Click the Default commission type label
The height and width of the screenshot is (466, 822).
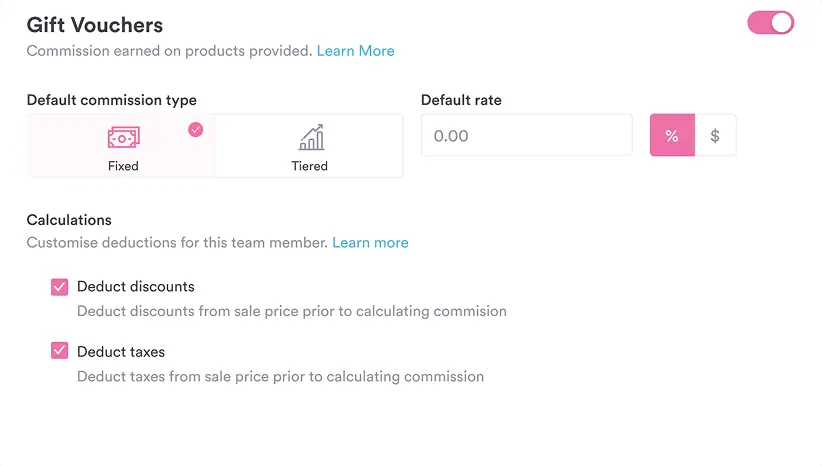coord(111,100)
